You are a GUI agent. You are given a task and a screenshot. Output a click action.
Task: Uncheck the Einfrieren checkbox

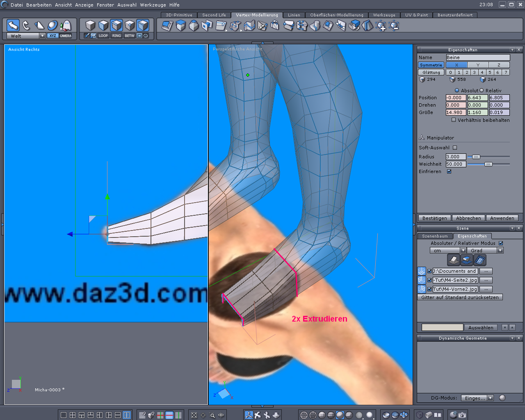[449, 171]
